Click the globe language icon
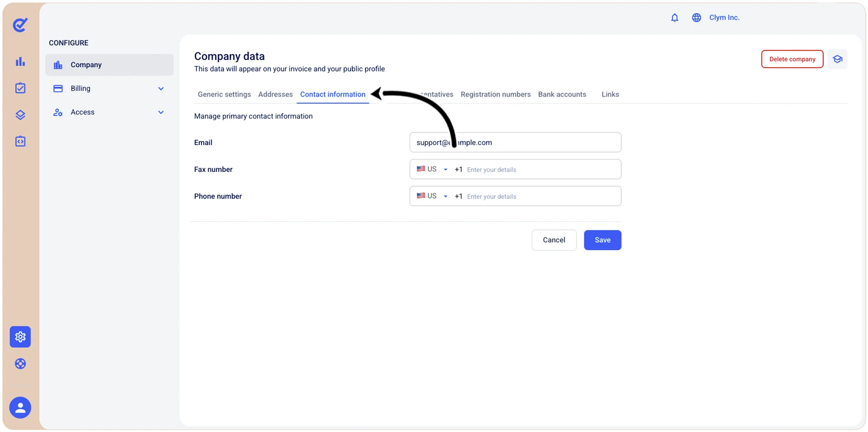This screenshot has width=868, height=432. click(696, 18)
